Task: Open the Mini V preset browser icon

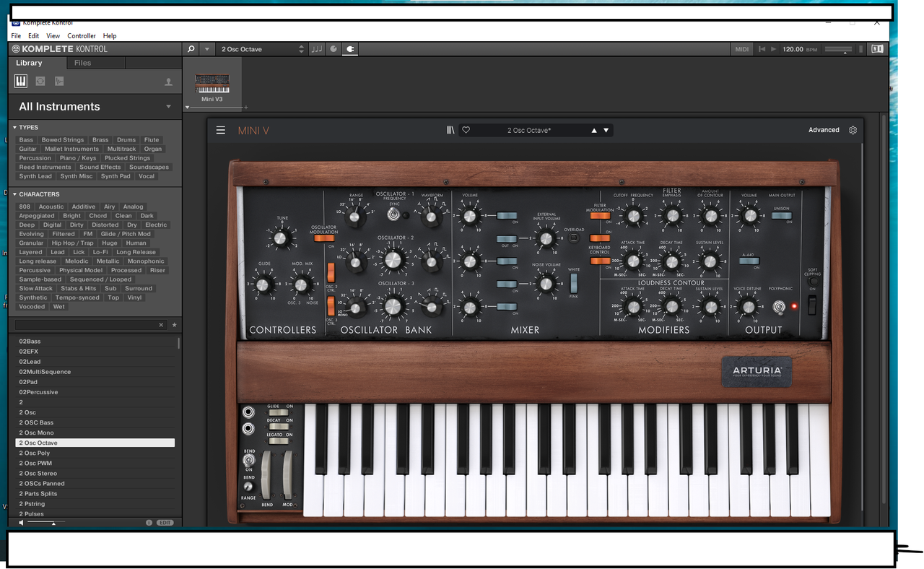Action: [451, 130]
